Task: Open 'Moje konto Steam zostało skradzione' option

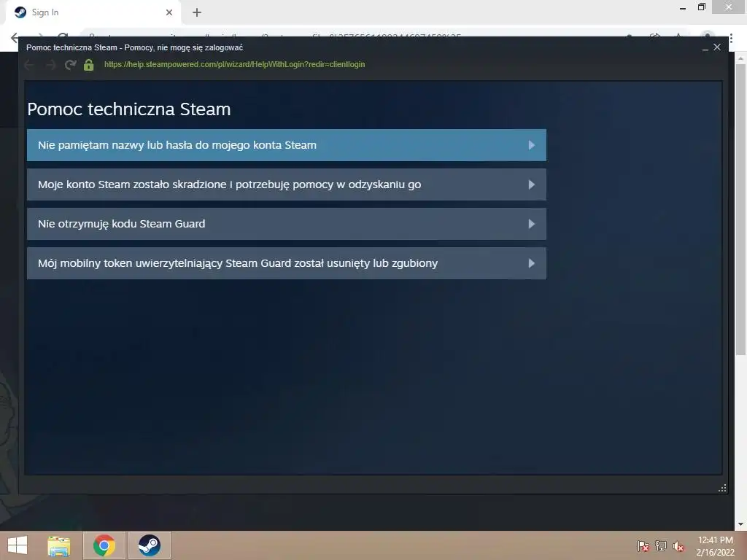Action: [286, 184]
